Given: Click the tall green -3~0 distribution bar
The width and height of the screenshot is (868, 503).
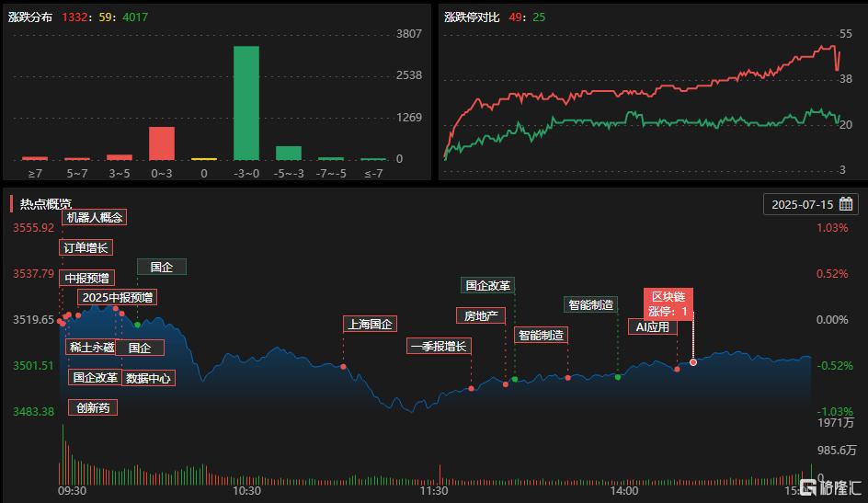Looking at the screenshot, I should tap(246, 102).
